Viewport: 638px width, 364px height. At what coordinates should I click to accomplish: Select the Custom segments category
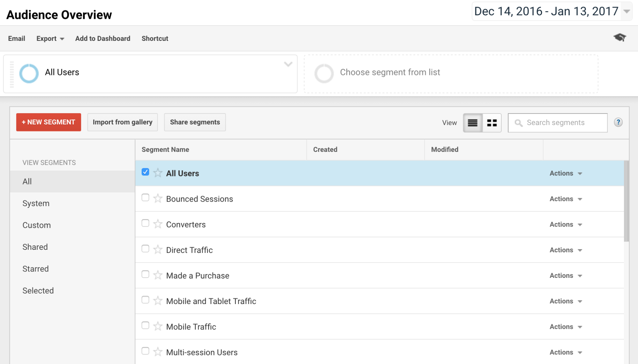tap(36, 225)
